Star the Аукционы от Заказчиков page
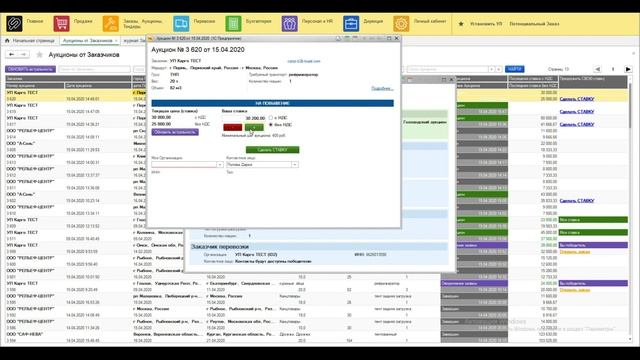Image resolution: width=640 pixels, height=360 pixels. [x=40, y=55]
